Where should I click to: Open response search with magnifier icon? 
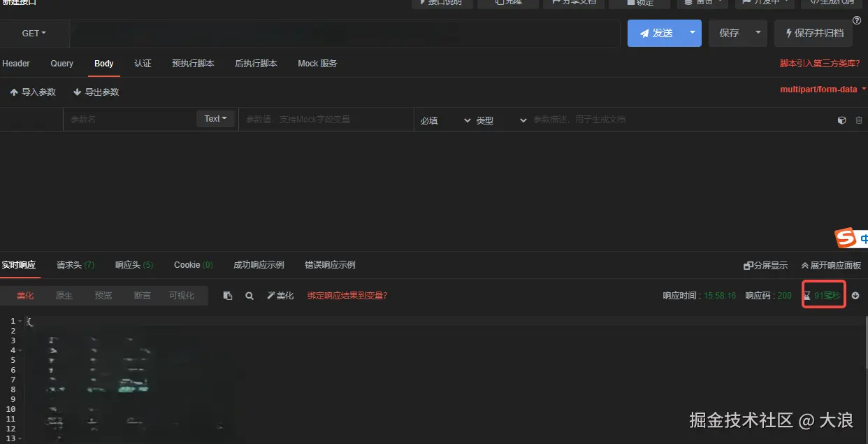[249, 295]
